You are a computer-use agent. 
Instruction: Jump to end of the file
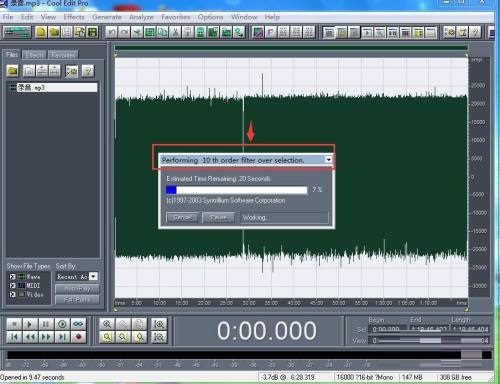tap(62, 337)
